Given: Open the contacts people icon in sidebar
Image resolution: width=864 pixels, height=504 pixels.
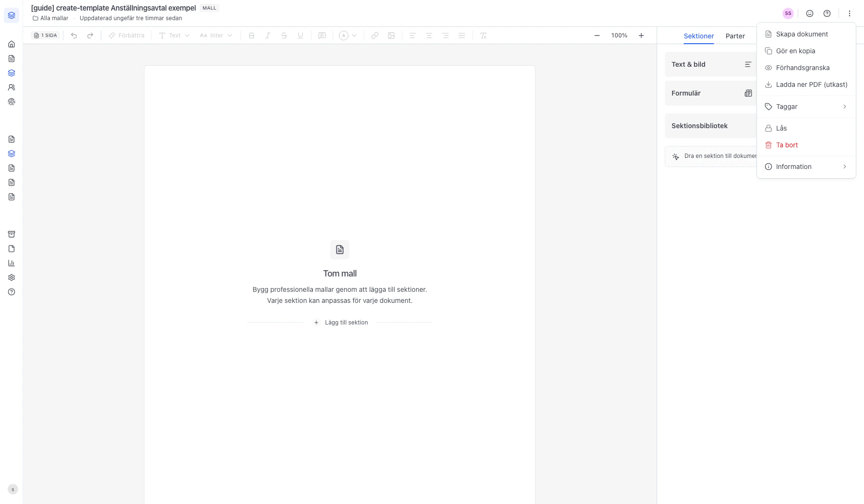Looking at the screenshot, I should click(12, 87).
